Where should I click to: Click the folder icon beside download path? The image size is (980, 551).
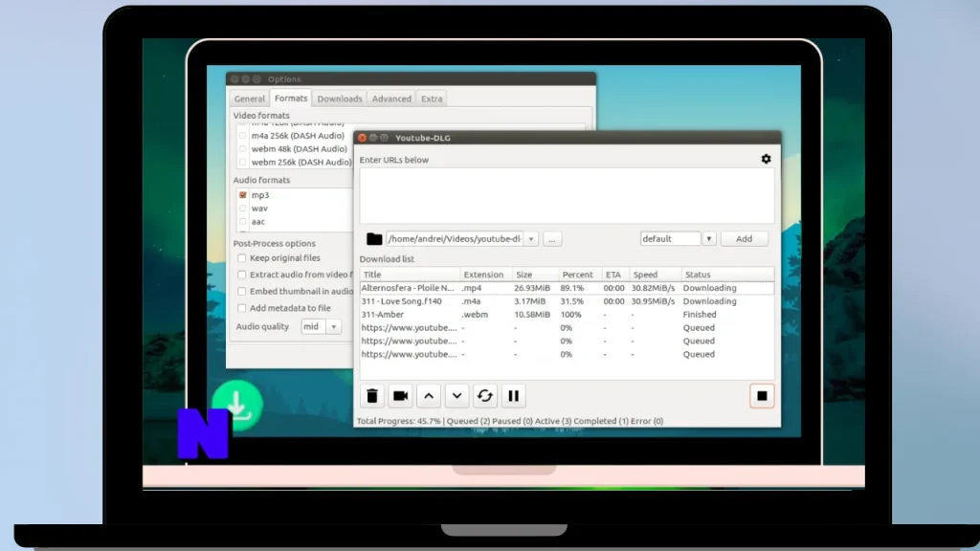point(374,238)
